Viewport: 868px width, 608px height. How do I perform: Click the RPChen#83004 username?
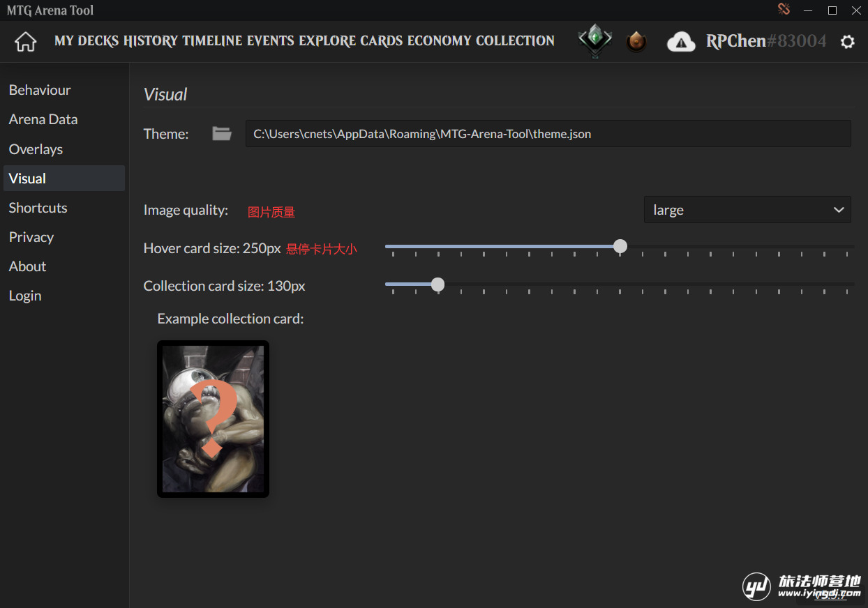pos(766,41)
